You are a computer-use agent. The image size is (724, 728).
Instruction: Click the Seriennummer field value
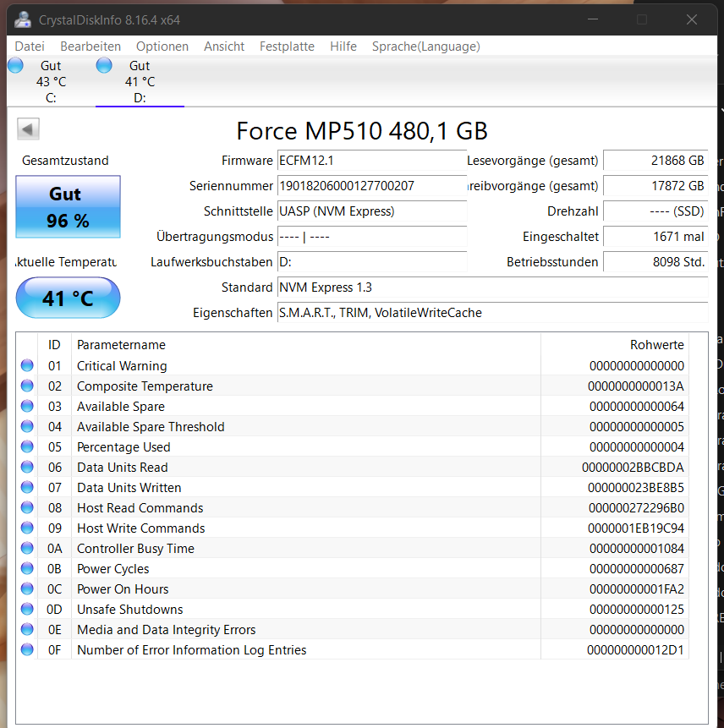coord(372,186)
